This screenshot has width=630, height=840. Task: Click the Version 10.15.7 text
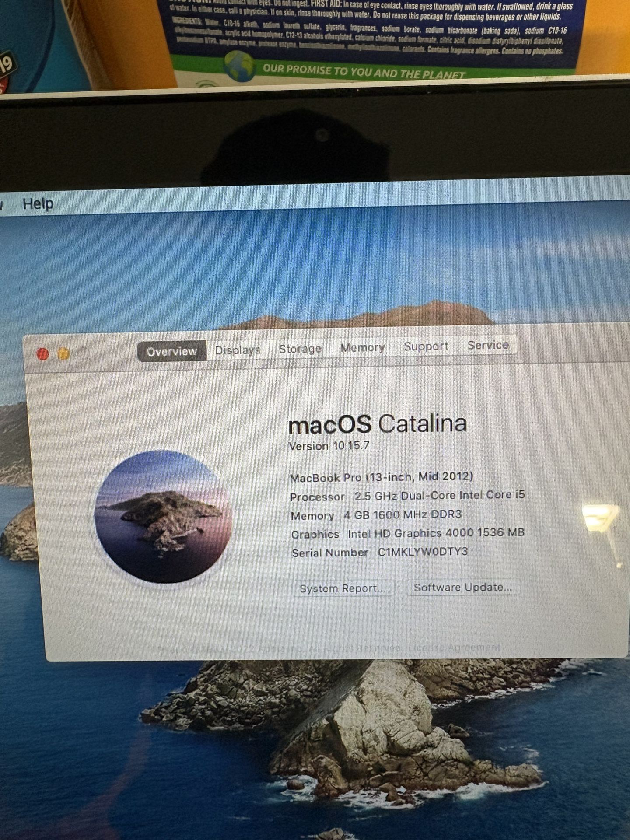[329, 446]
